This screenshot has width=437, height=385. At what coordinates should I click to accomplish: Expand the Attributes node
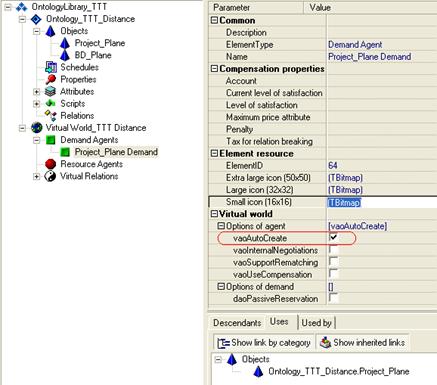tap(37, 92)
